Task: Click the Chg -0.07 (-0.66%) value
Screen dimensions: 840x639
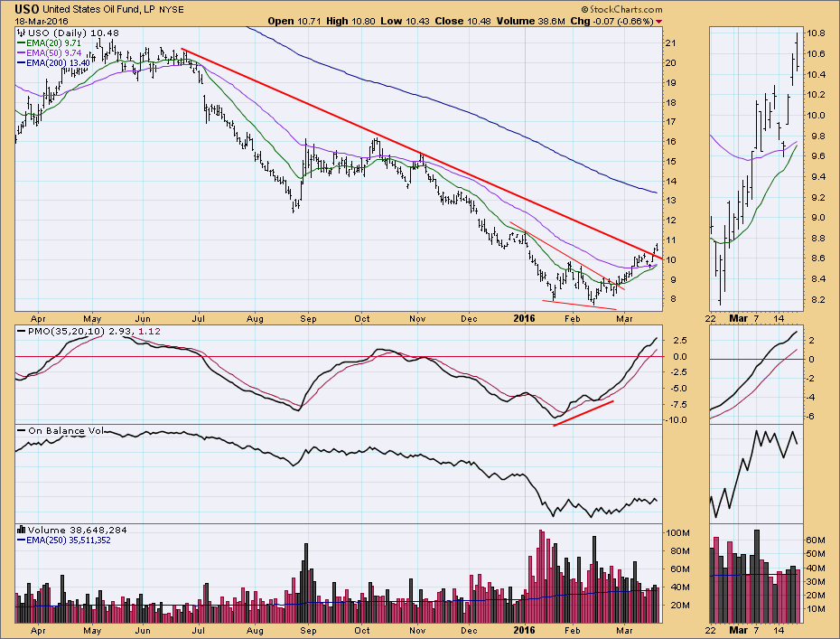Action: (x=611, y=22)
